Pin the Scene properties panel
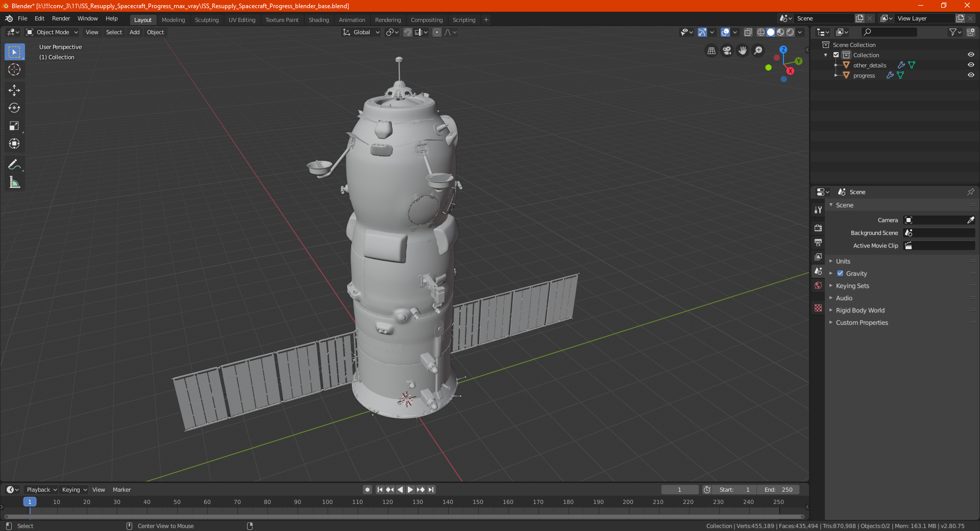 pos(970,192)
